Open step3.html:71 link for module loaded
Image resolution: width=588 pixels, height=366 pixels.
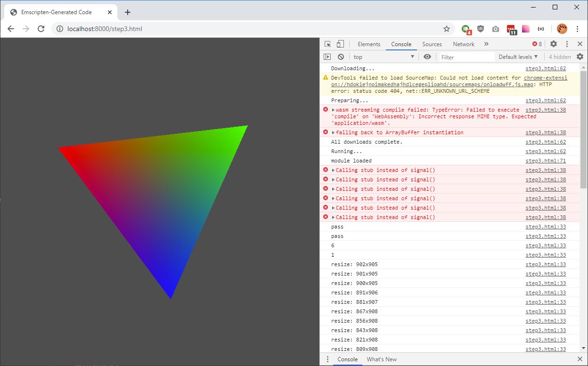pyautogui.click(x=546, y=161)
